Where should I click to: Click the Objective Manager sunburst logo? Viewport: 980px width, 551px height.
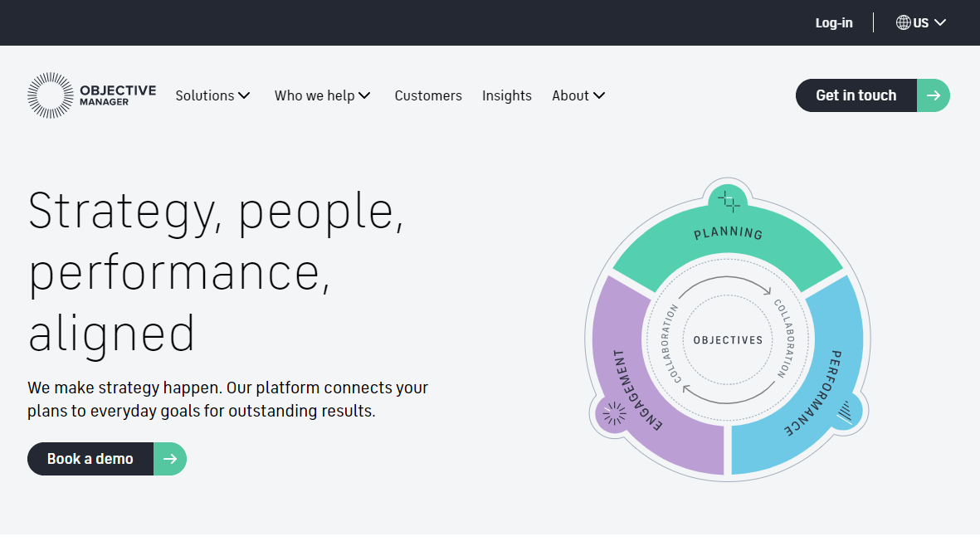click(51, 95)
